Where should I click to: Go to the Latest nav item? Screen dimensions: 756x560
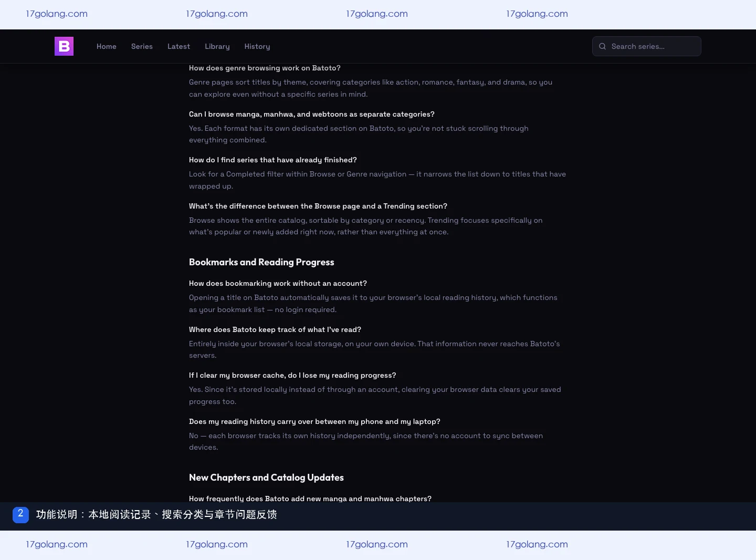click(178, 46)
